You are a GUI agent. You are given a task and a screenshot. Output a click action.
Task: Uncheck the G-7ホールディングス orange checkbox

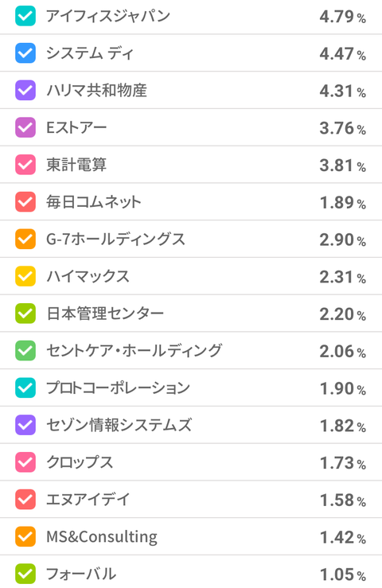(x=25, y=239)
